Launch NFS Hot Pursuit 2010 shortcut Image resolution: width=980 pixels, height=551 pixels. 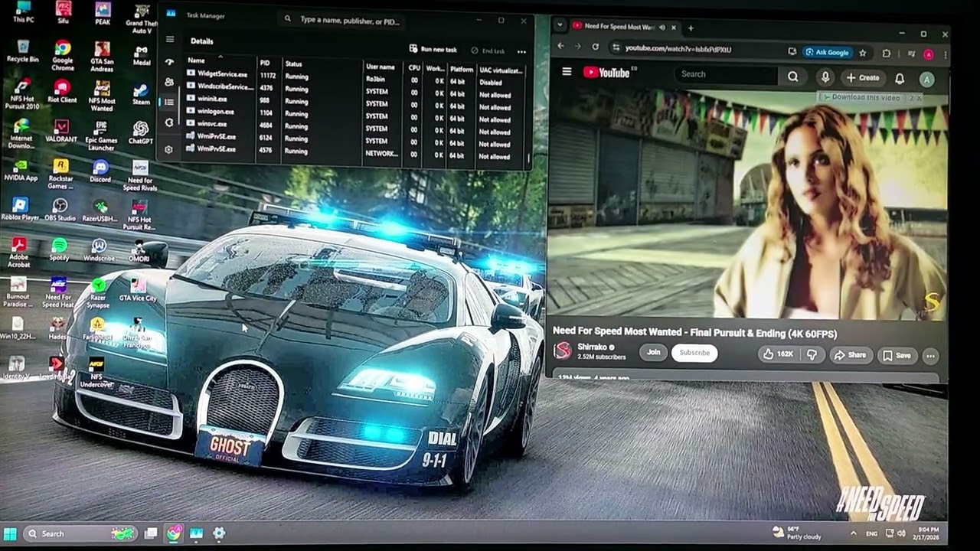coord(23,94)
